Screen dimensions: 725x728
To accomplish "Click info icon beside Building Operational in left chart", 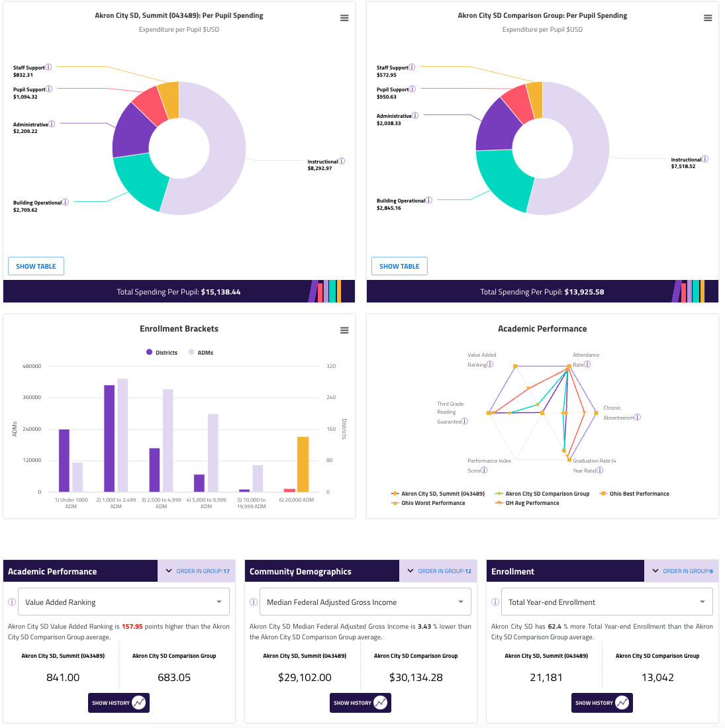I will pyautogui.click(x=66, y=202).
